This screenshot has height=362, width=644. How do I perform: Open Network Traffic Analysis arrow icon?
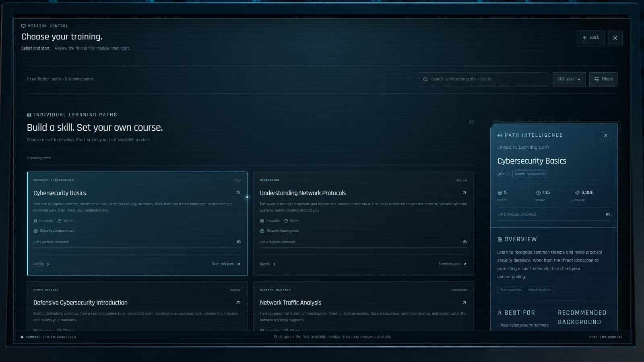coord(464,302)
